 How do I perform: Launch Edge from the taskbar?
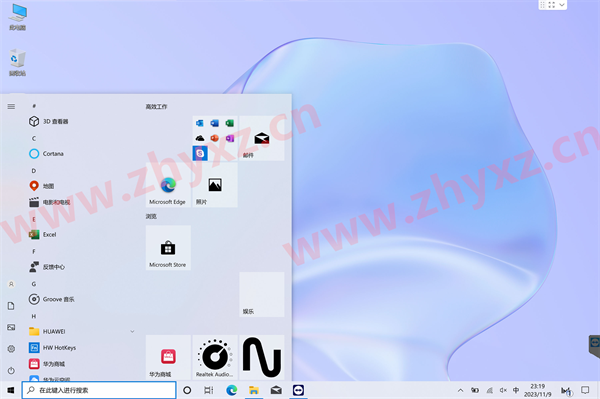(232, 390)
